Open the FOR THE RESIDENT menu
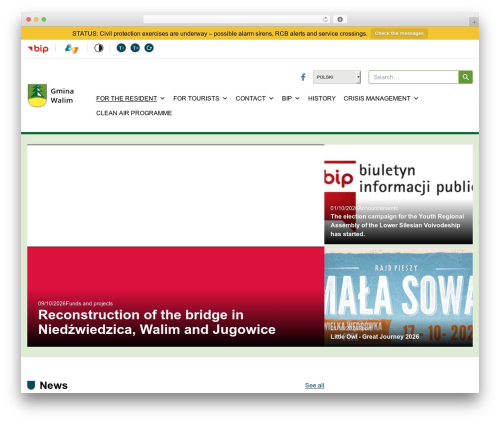 (126, 98)
